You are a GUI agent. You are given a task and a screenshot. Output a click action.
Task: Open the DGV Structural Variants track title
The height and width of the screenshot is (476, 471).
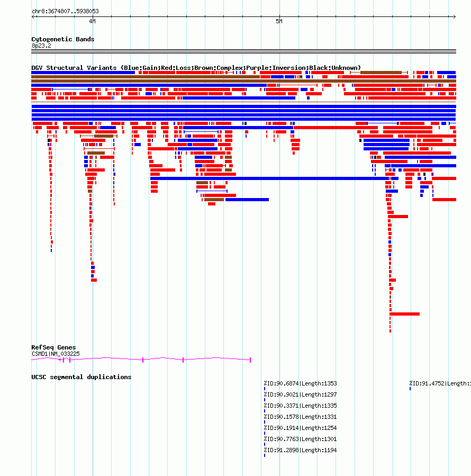click(196, 68)
